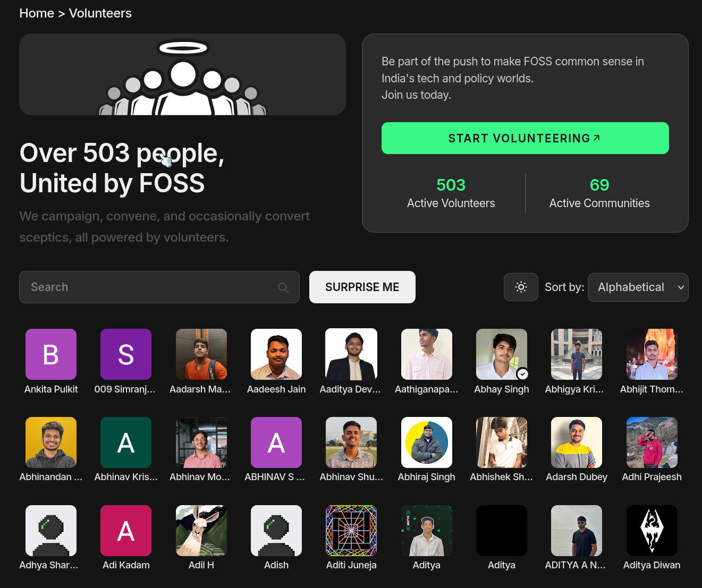Click the magnifier icon in search box
Image resolution: width=702 pixels, height=588 pixels.
click(x=283, y=287)
